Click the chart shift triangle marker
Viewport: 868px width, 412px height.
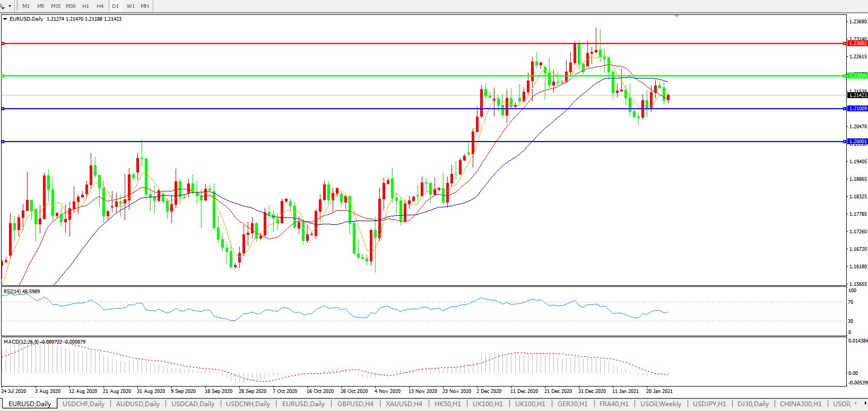coord(676,16)
